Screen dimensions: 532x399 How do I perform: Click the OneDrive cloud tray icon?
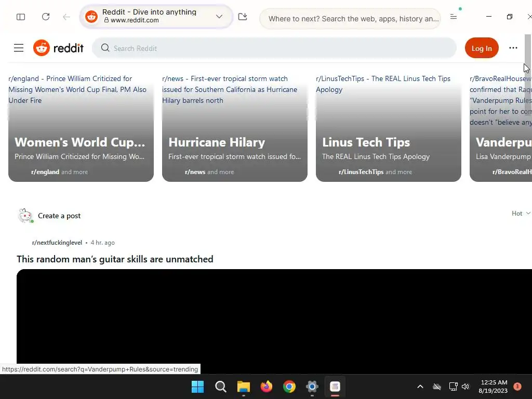pyautogui.click(x=437, y=387)
